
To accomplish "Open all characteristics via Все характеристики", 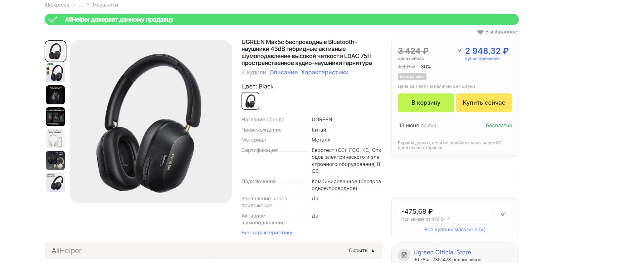I will point(267,233).
